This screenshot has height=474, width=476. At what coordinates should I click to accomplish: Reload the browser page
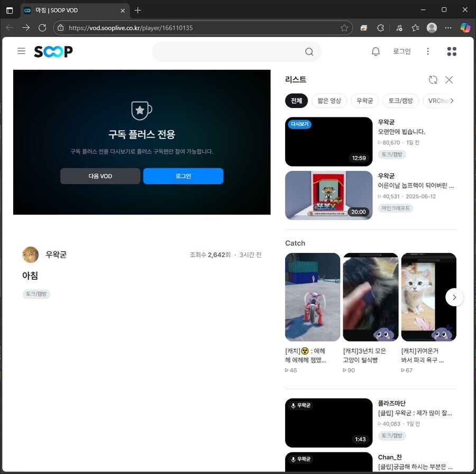pyautogui.click(x=42, y=28)
